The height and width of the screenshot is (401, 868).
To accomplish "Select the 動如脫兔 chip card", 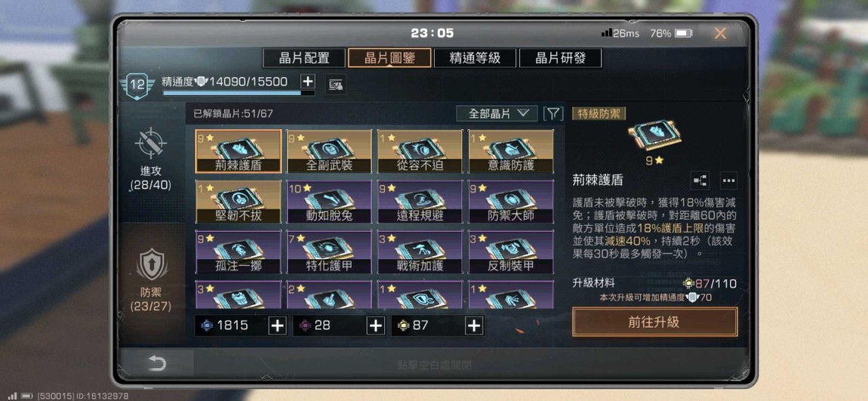I will pos(329,202).
